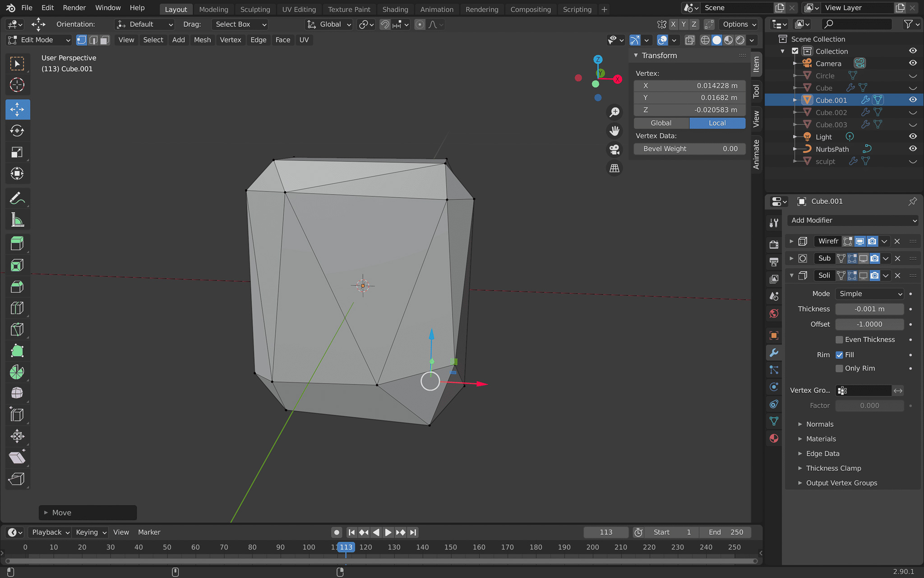The height and width of the screenshot is (578, 924).
Task: Open the Modifier properties wrench tab
Action: [774, 353]
